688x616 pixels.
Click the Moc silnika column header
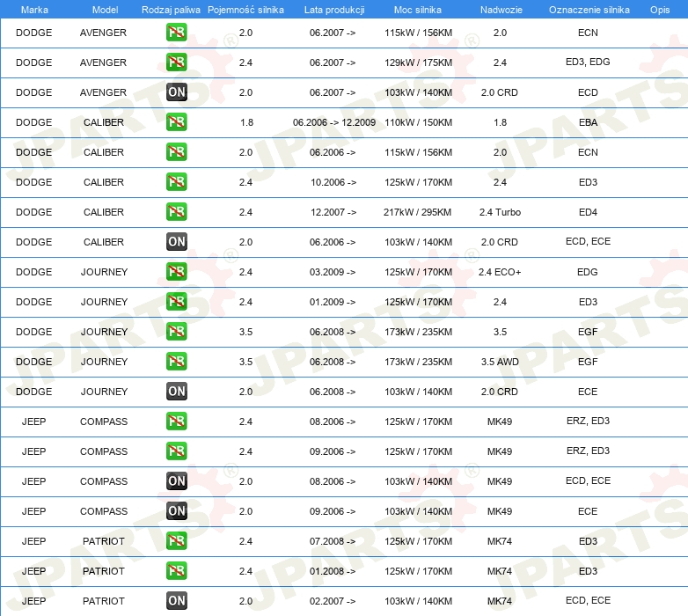pos(418,10)
